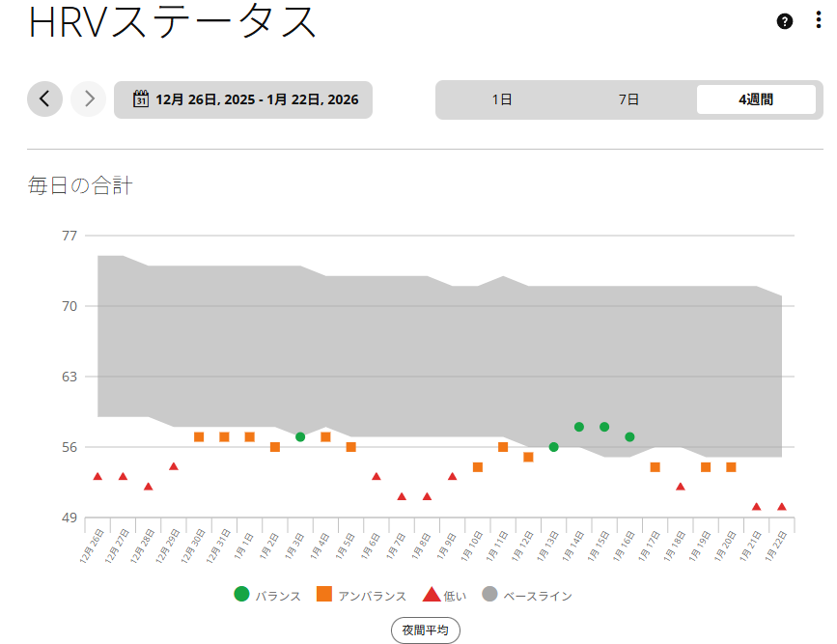Click the red triangle on 1月 22日
The image size is (837, 644).
click(781, 507)
